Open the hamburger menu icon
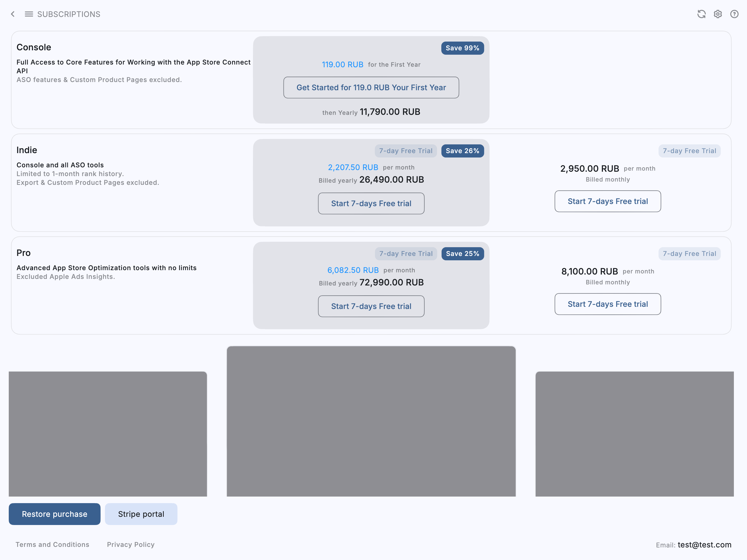747x560 pixels. (x=29, y=14)
